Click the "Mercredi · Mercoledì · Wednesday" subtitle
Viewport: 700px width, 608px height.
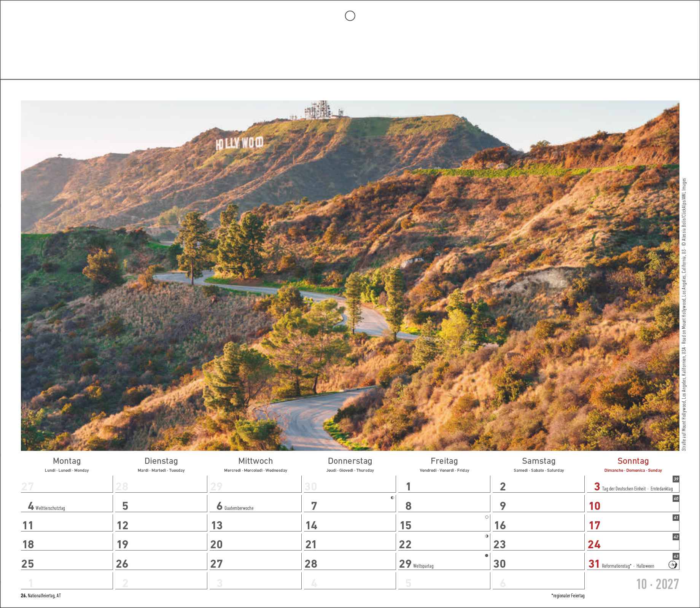pos(256,471)
